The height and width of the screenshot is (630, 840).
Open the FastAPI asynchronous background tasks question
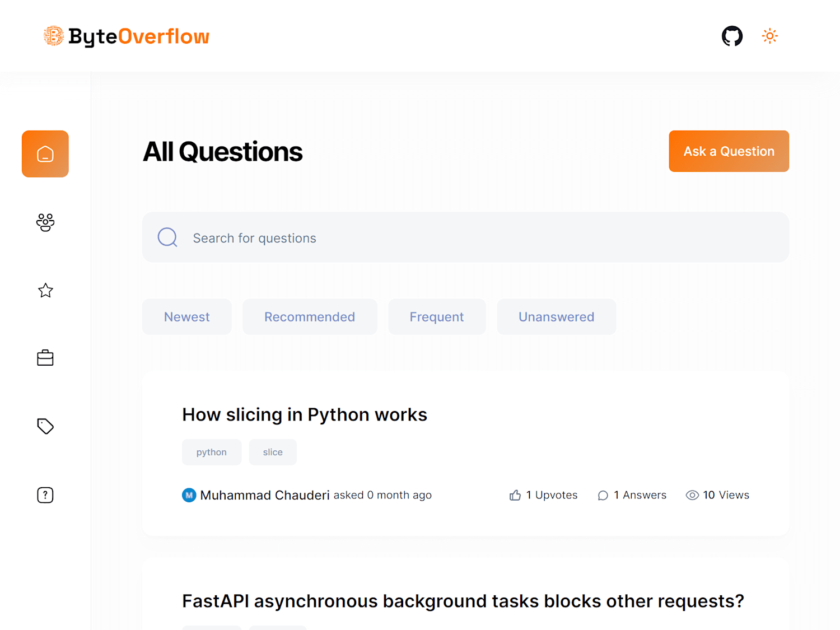tap(463, 601)
